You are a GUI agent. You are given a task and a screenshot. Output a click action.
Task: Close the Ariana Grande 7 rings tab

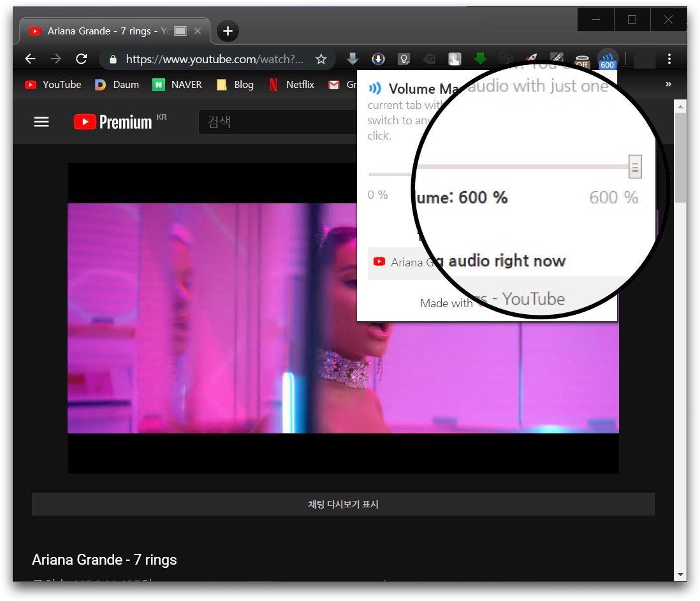[198, 31]
